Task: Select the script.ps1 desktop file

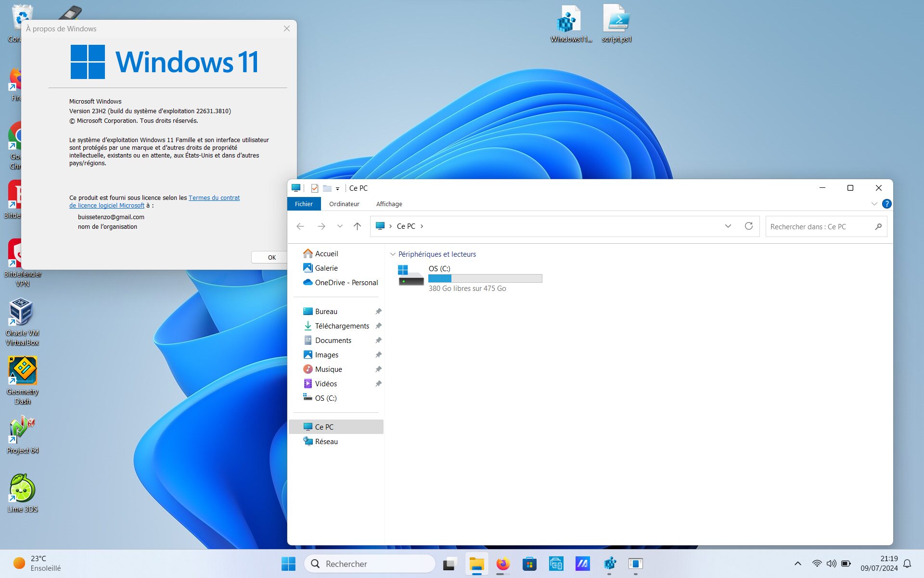Action: pyautogui.click(x=616, y=24)
